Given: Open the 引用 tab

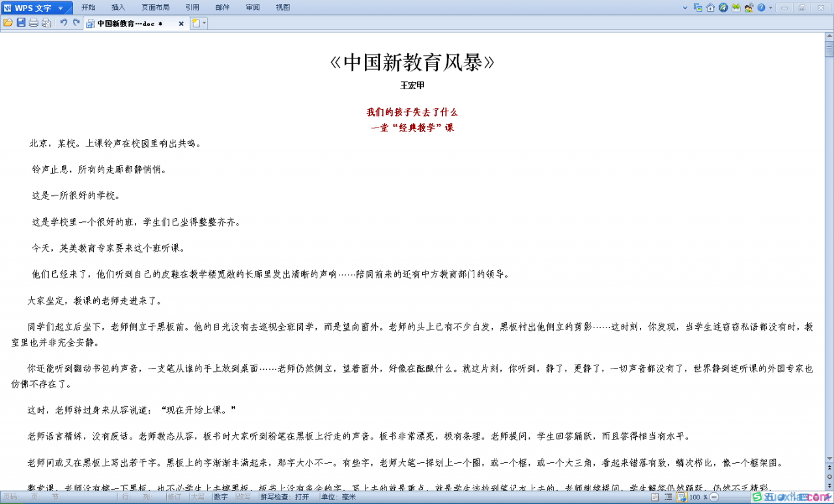Looking at the screenshot, I should 192,7.
